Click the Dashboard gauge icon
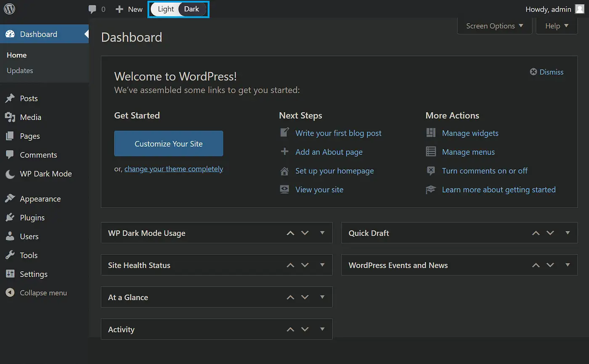 point(10,34)
